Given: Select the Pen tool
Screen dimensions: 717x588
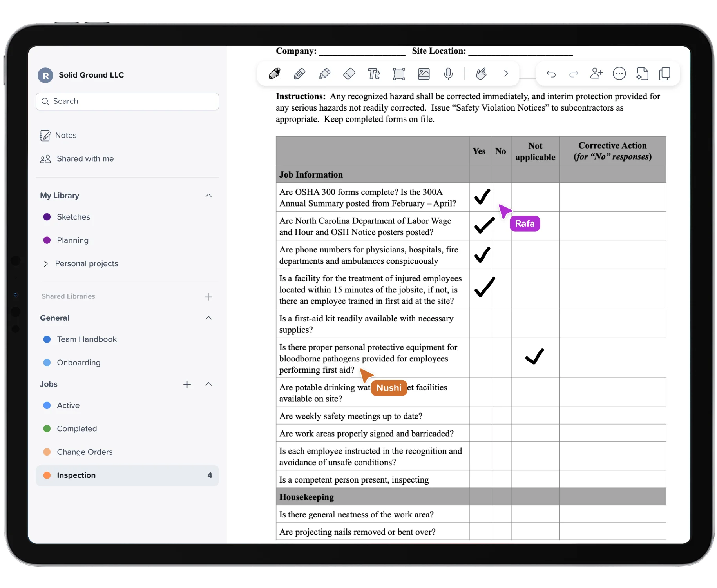Looking at the screenshot, I should tap(275, 74).
